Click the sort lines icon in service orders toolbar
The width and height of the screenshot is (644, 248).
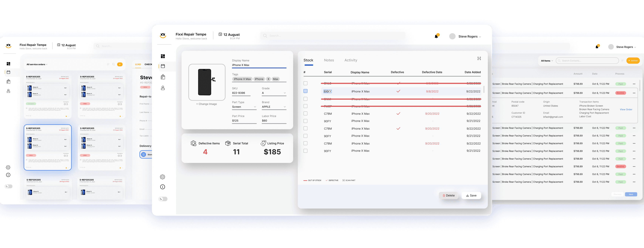pos(108,64)
